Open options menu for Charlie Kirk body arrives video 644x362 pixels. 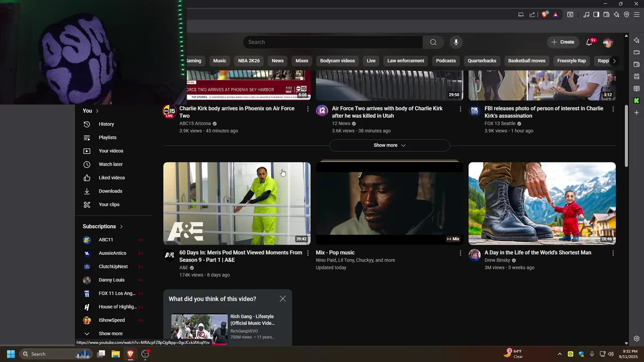pos(308,109)
